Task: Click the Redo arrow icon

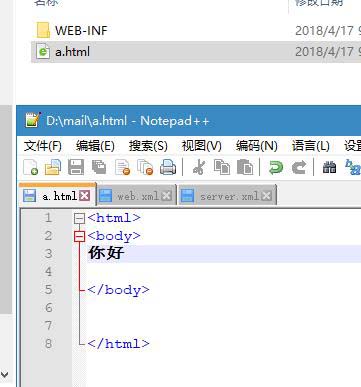Action: [x=299, y=167]
